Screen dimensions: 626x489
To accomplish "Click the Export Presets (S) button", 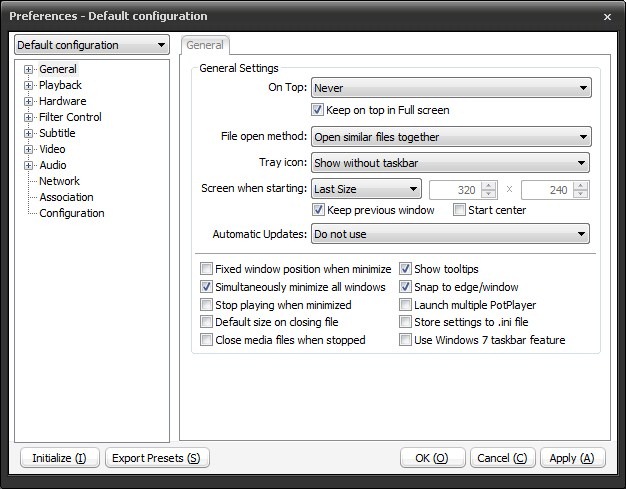I will click(x=157, y=457).
